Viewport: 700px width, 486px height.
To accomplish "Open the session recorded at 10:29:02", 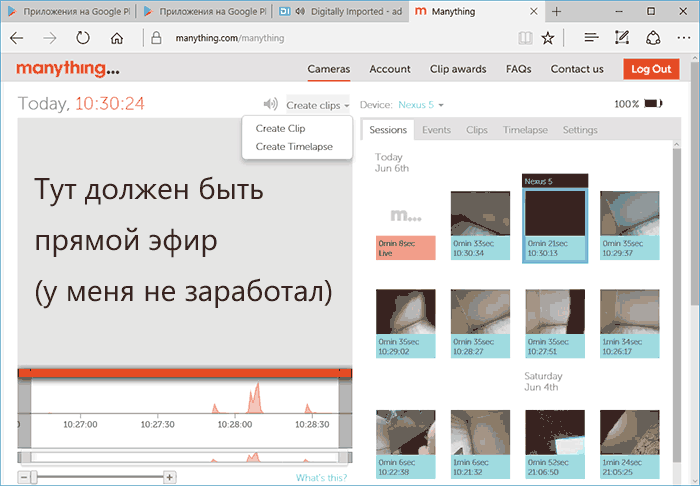I will 405,324.
